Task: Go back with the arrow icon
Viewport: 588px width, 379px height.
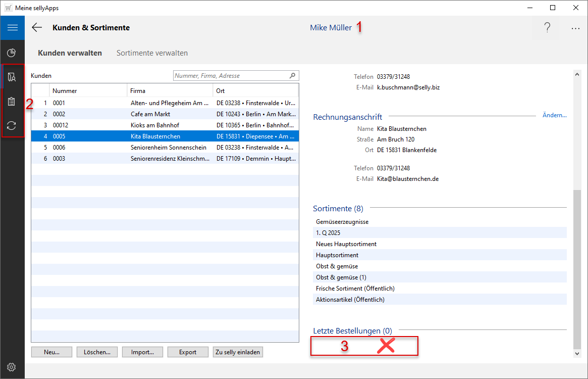Action: (37, 28)
